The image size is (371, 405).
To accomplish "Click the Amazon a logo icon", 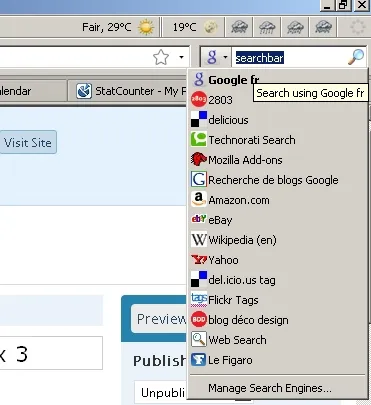I will coord(198,200).
